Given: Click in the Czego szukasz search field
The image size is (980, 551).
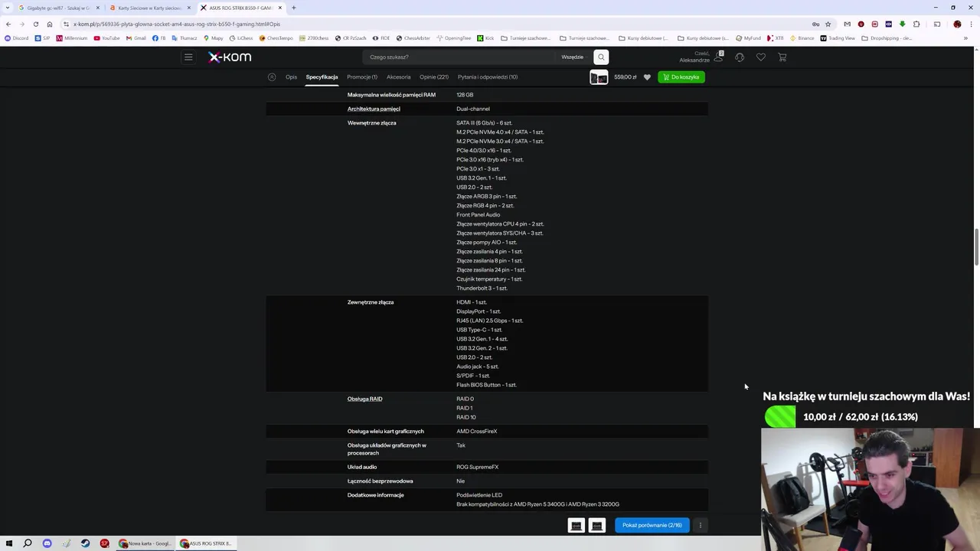Looking at the screenshot, I should pos(459,57).
